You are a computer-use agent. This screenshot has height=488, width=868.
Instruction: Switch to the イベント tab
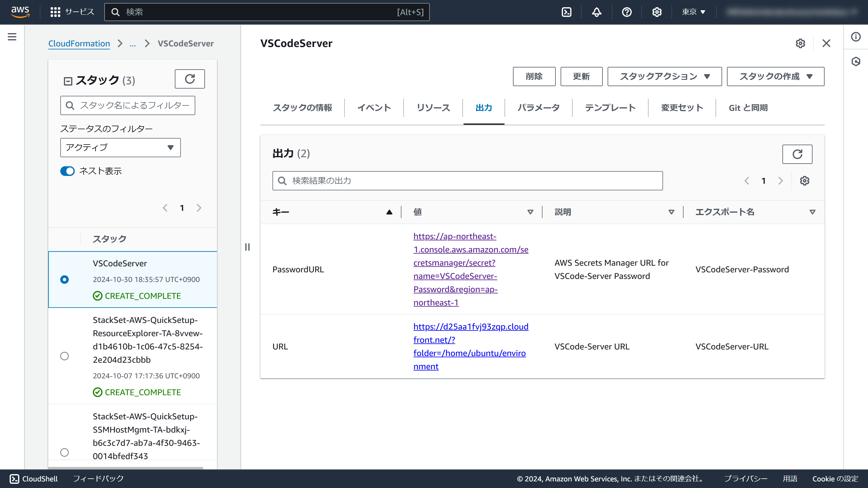point(374,108)
